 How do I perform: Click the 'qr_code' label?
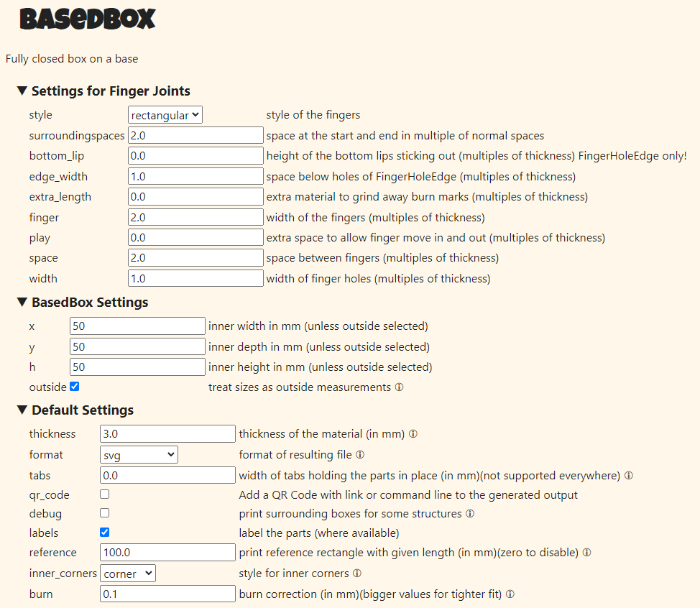pyautogui.click(x=49, y=495)
